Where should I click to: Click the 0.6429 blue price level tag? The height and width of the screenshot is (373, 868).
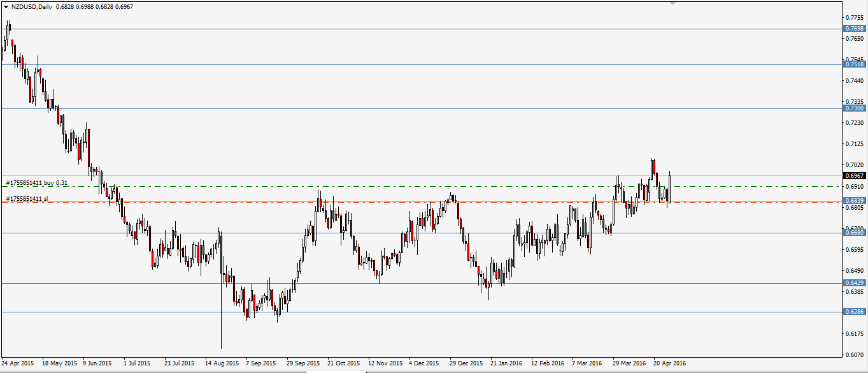point(854,282)
